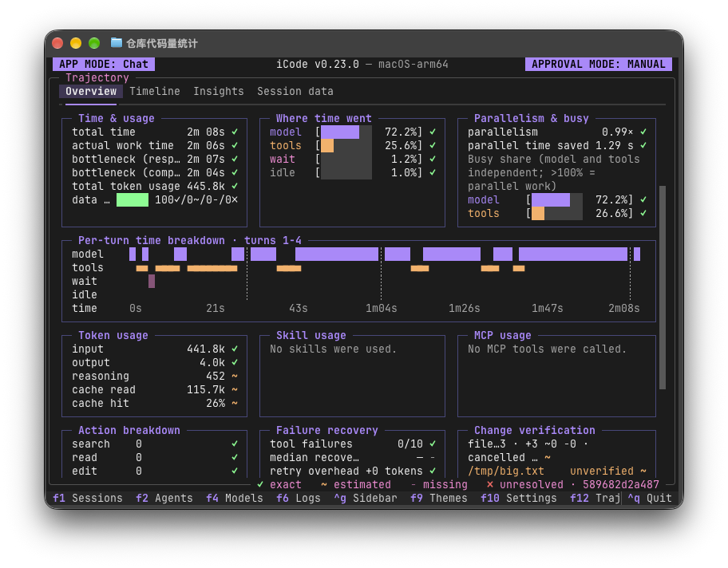Click the parallelism 0.99× value
Screen dimensions: 728x568
coord(618,132)
